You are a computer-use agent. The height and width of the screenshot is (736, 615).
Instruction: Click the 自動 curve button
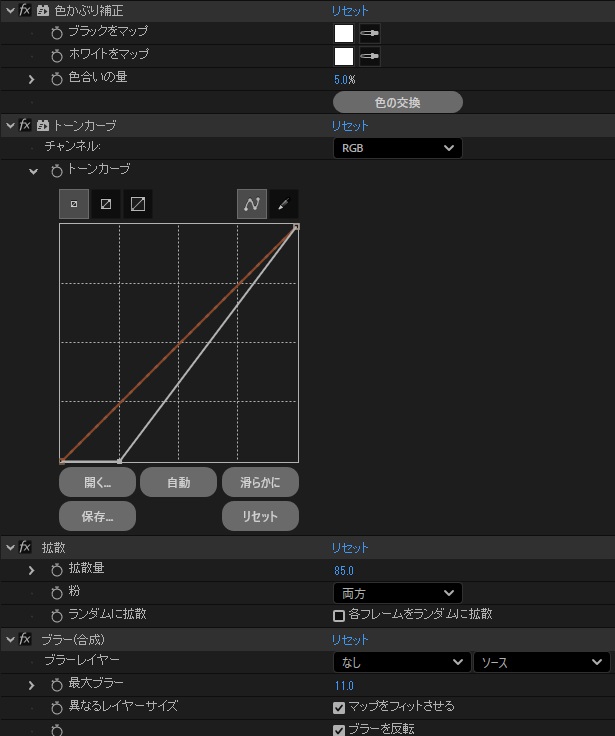[x=178, y=483]
